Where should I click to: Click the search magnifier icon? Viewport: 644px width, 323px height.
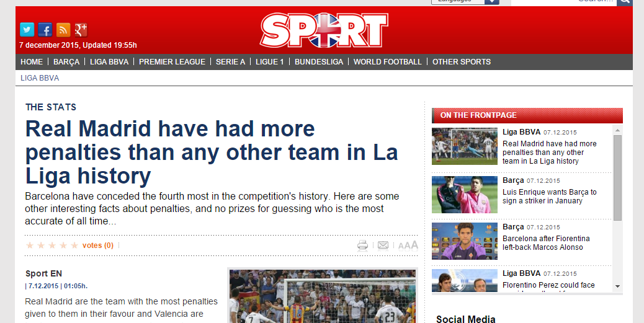[624, 1]
